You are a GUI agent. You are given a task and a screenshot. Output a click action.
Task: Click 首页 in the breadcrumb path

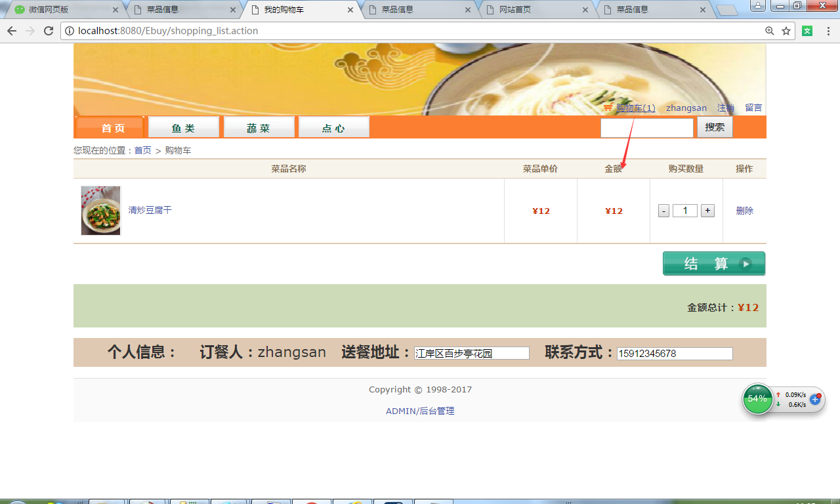click(x=143, y=150)
